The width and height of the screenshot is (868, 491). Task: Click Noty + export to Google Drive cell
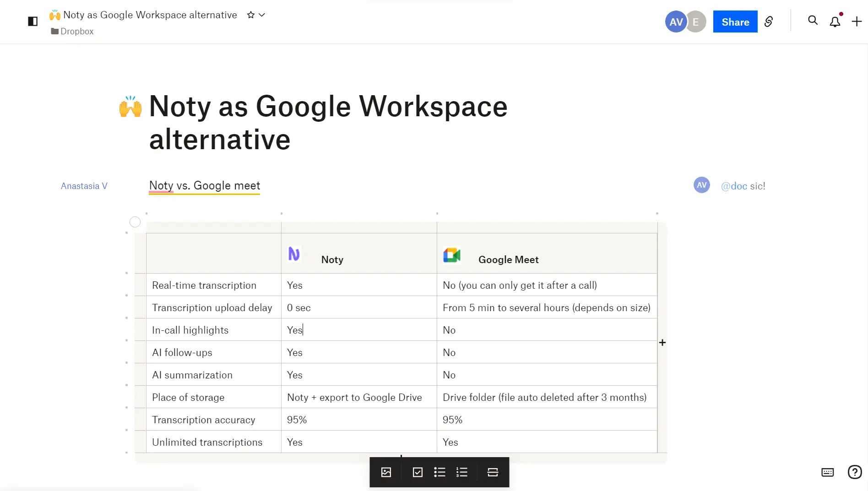359,397
